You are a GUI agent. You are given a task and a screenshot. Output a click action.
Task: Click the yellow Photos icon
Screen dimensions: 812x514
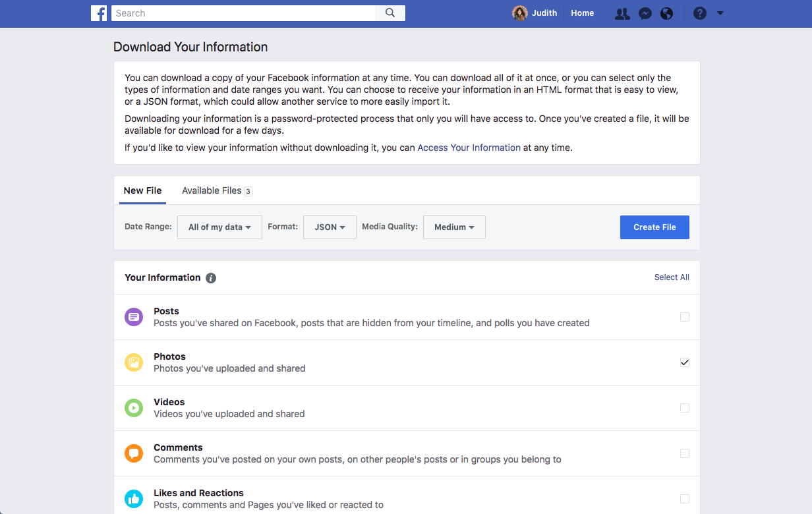(134, 362)
